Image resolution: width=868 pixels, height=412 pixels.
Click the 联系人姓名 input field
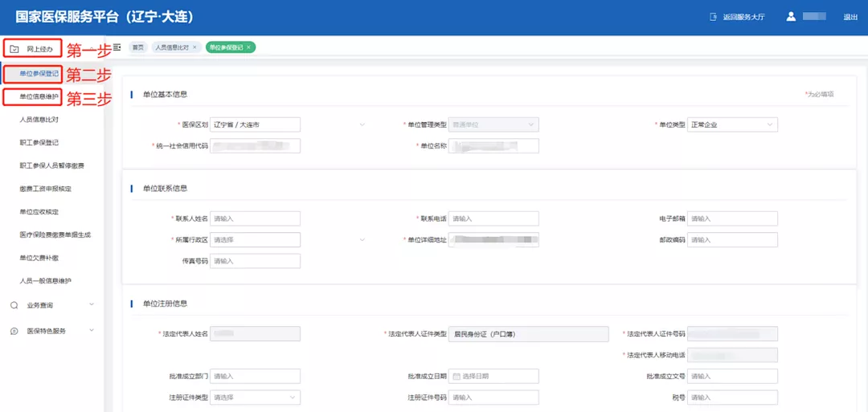tap(255, 218)
